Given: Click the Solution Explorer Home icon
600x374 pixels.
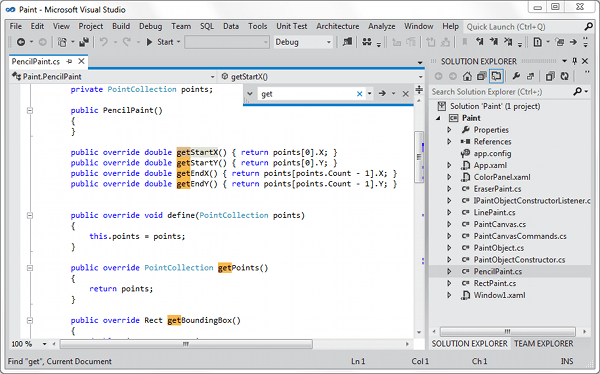Looking at the screenshot, I should 467,77.
